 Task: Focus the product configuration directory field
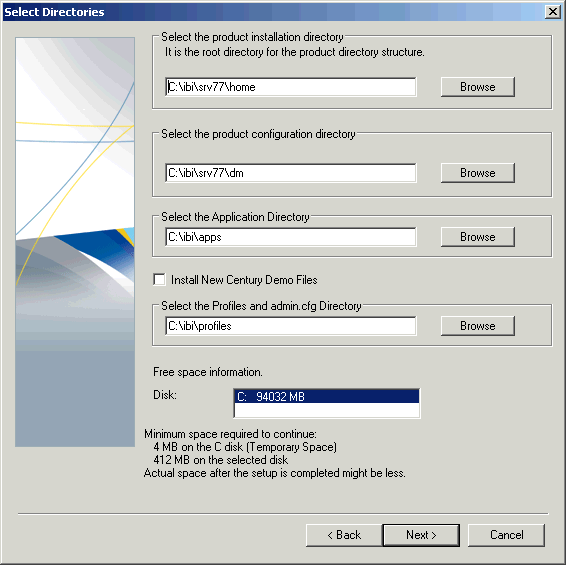(x=291, y=173)
